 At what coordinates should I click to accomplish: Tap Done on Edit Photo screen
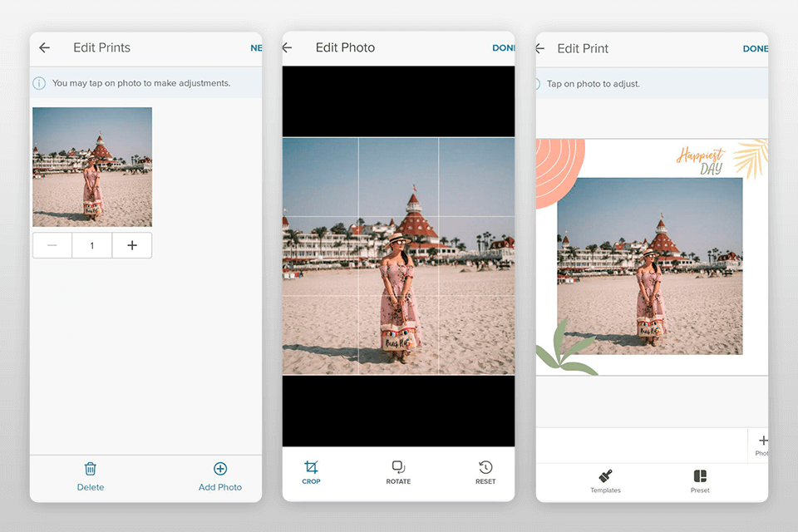pyautogui.click(x=503, y=48)
